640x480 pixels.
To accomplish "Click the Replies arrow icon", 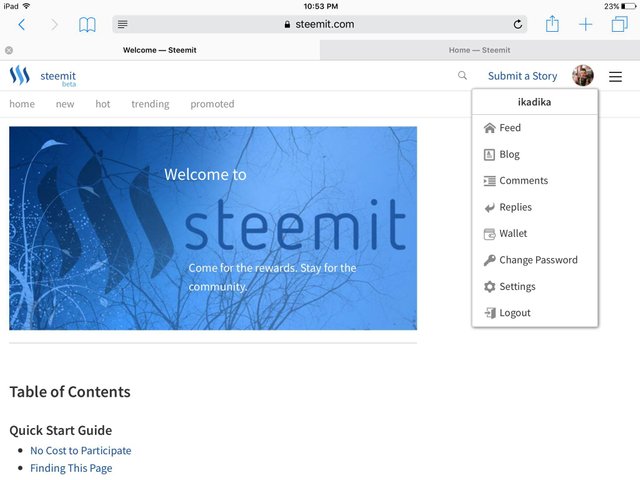I will 489,208.
